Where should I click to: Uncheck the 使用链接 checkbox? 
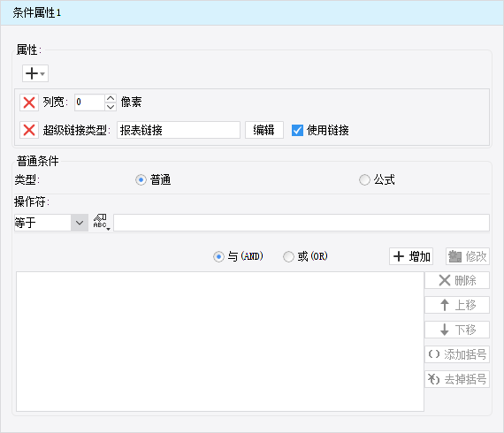point(297,130)
